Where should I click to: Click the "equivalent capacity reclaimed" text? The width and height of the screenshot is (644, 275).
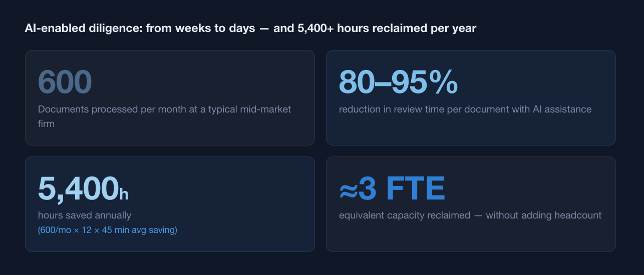click(x=405, y=215)
